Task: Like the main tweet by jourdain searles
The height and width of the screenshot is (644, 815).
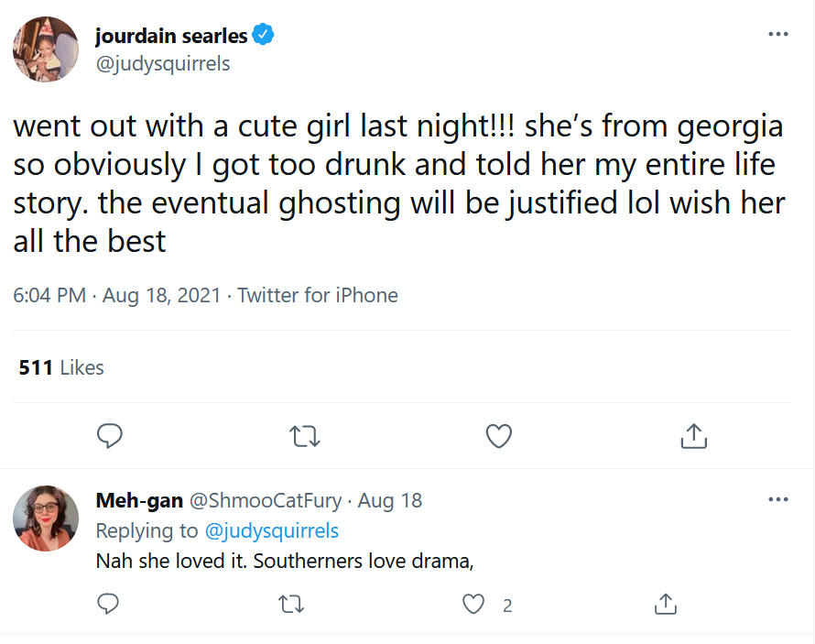Action: pyautogui.click(x=499, y=436)
